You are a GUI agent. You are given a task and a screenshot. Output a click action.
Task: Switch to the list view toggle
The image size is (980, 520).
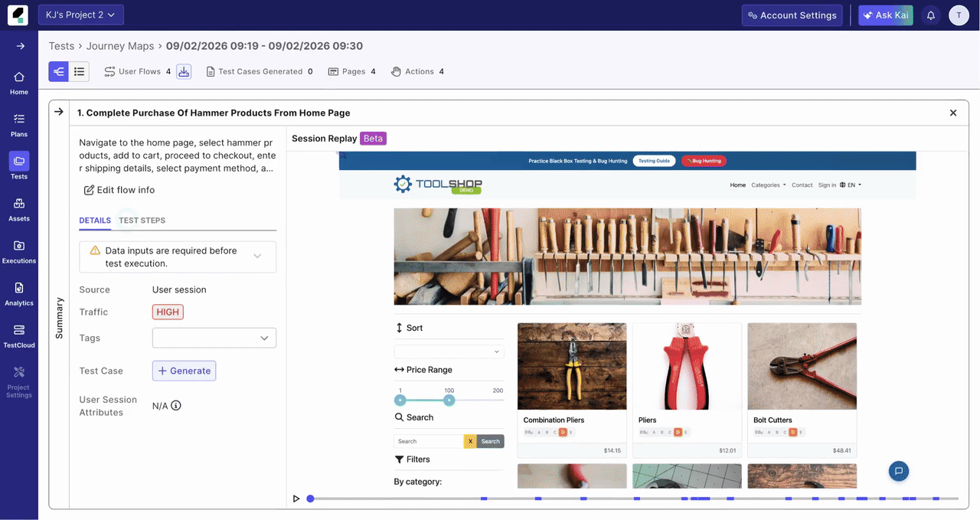[79, 71]
